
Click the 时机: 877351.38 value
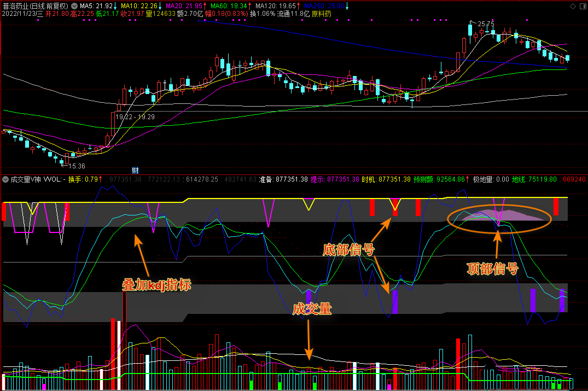click(386, 179)
